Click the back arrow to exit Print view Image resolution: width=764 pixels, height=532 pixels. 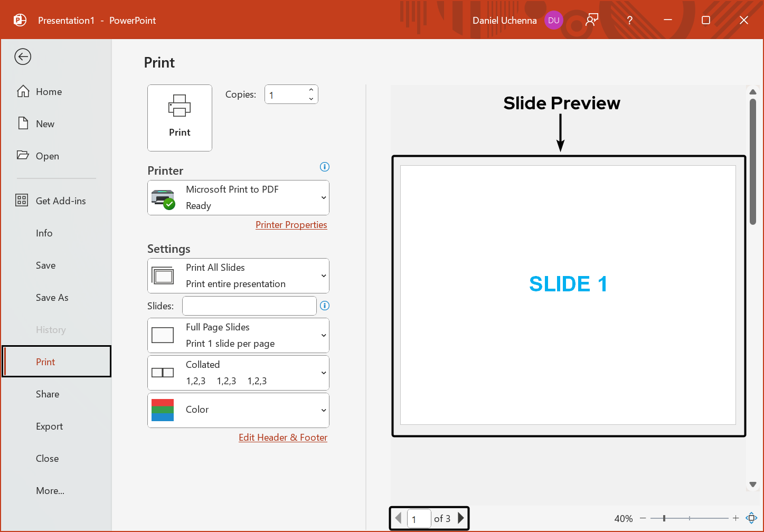[23, 56]
